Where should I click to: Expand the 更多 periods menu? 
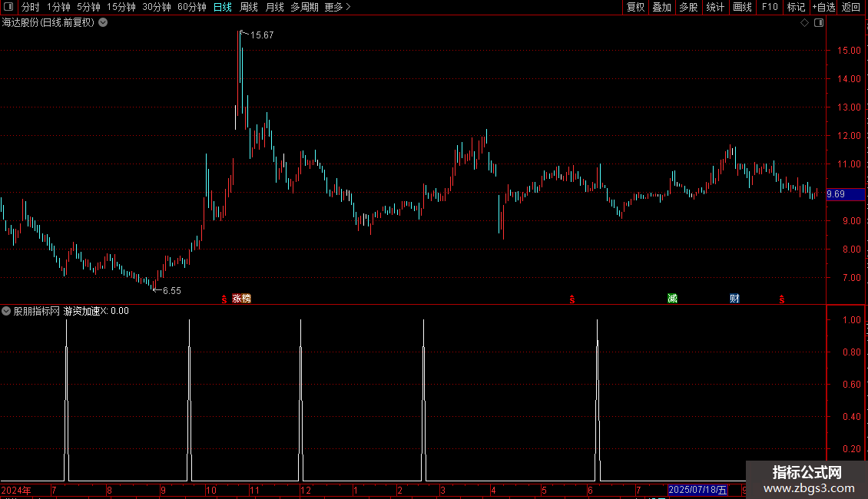[337, 7]
